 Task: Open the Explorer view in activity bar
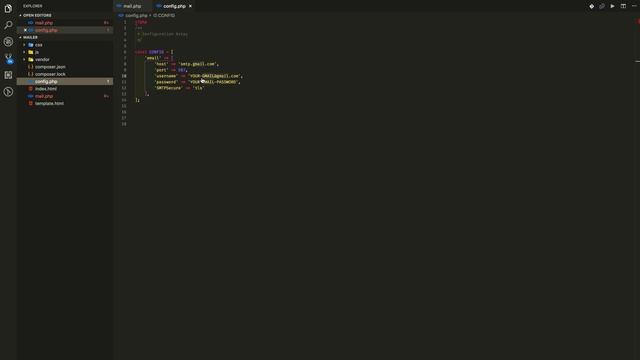[x=8, y=8]
